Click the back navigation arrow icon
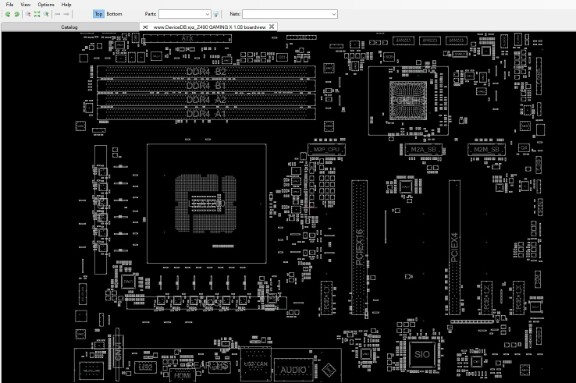The width and height of the screenshot is (576, 383). pos(57,14)
